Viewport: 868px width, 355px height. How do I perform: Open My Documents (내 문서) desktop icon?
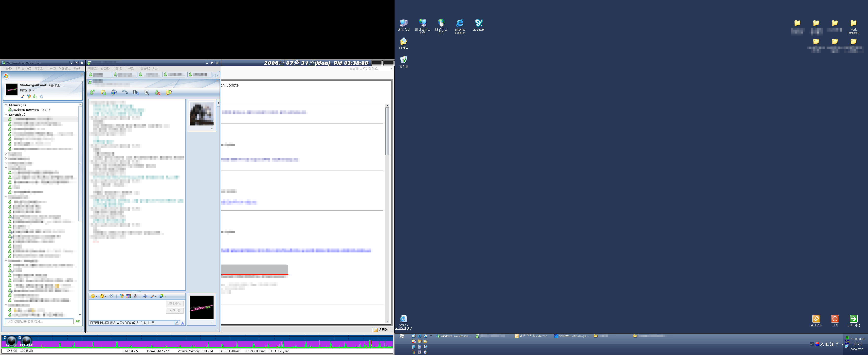pyautogui.click(x=404, y=44)
